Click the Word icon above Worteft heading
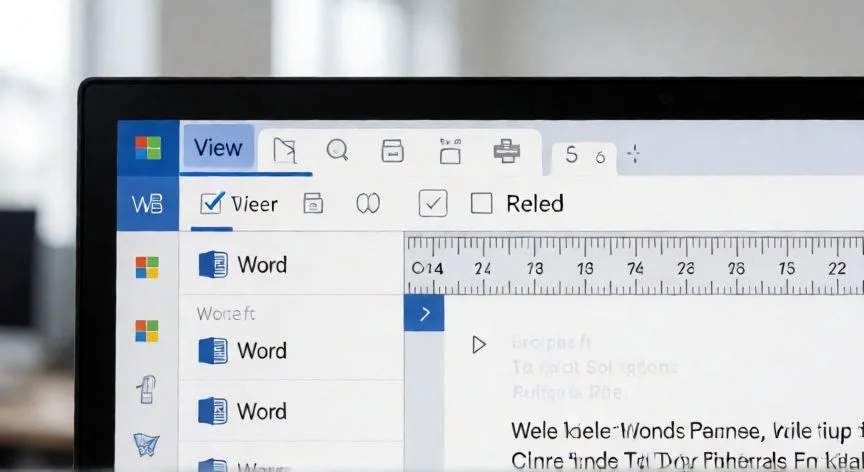 (213, 264)
